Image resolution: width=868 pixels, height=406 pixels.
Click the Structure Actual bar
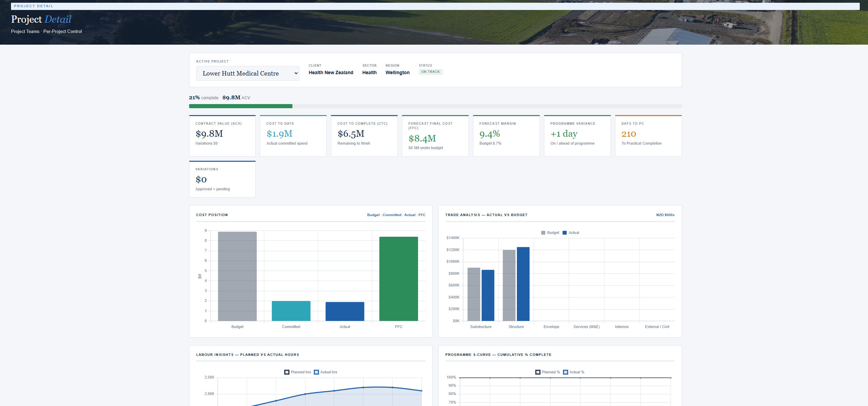point(523,284)
